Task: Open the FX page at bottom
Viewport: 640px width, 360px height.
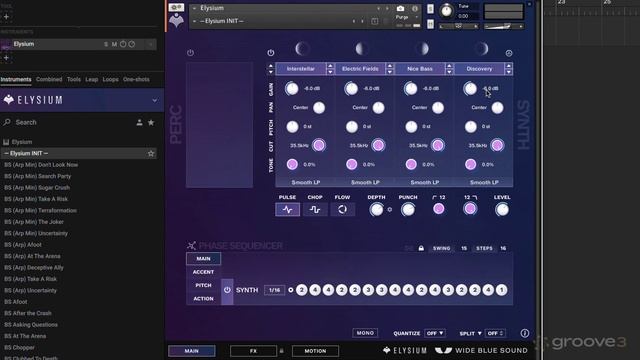Action: 253,351
